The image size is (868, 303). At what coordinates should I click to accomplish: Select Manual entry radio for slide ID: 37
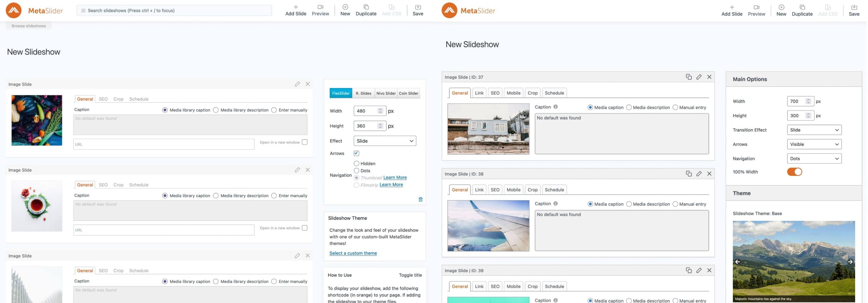(x=675, y=108)
